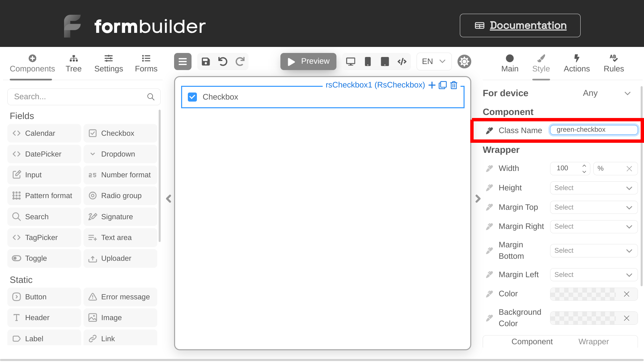Click the Tree view icon
Screen dimensions: 644x362
(73, 58)
